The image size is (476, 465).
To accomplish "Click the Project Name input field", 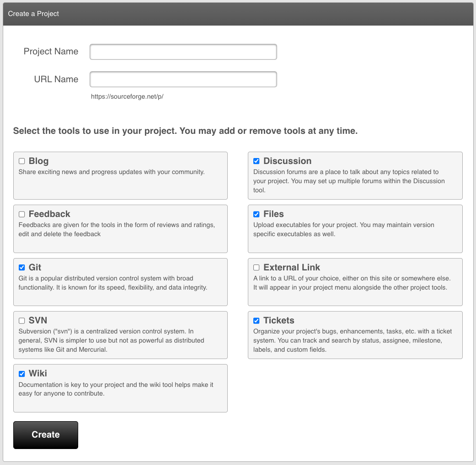I will [x=183, y=52].
